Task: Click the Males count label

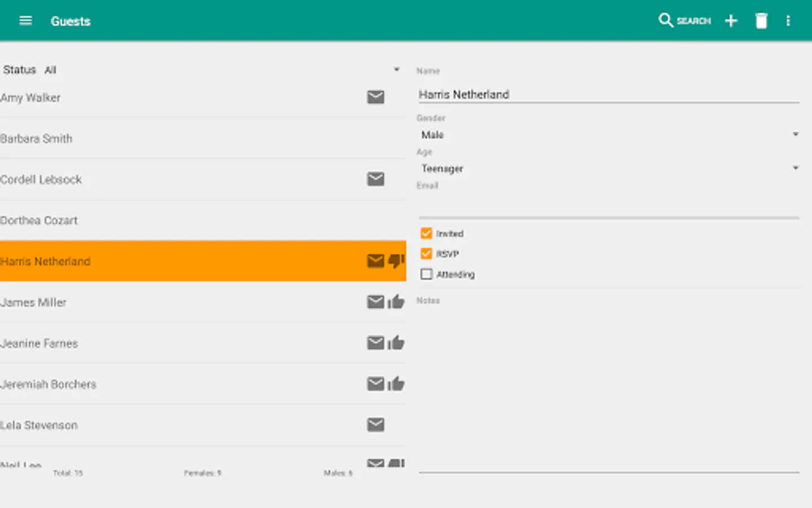Action: pyautogui.click(x=338, y=473)
